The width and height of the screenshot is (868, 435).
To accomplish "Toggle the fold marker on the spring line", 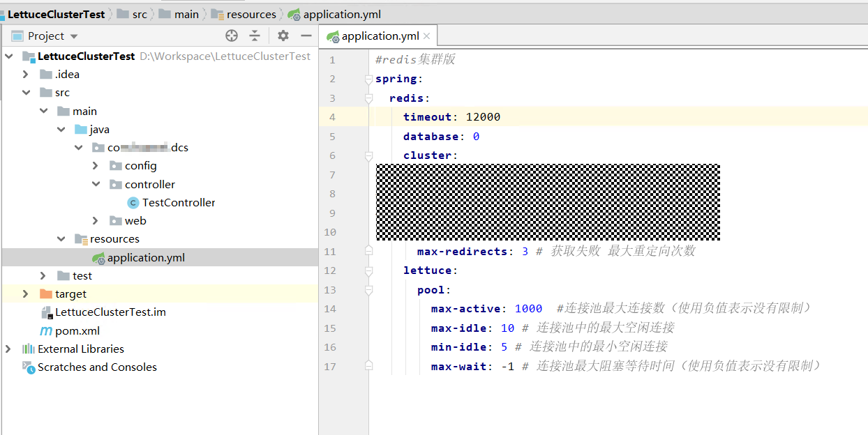I will pyautogui.click(x=369, y=79).
